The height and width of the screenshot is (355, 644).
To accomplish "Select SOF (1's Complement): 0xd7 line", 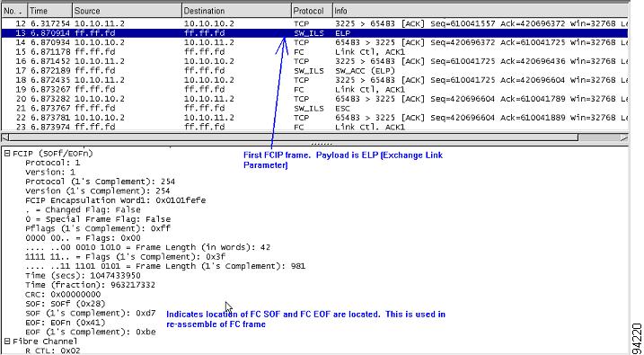I will click(91, 313).
